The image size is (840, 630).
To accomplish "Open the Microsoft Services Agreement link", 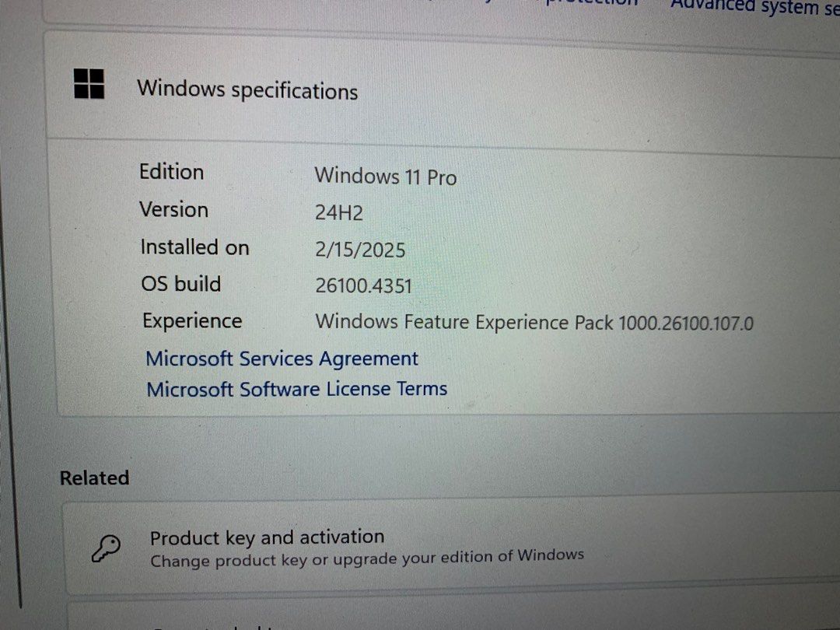I will pyautogui.click(x=282, y=359).
